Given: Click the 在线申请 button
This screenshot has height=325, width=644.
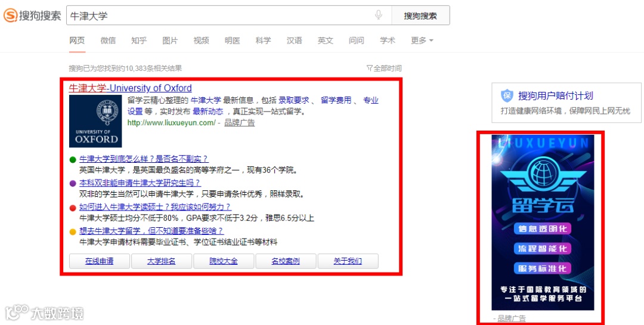Looking at the screenshot, I should pos(100,261).
